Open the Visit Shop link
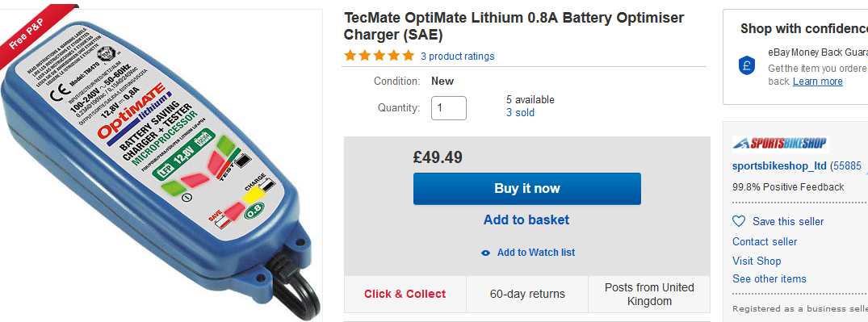The width and height of the screenshot is (868, 322). [757, 261]
